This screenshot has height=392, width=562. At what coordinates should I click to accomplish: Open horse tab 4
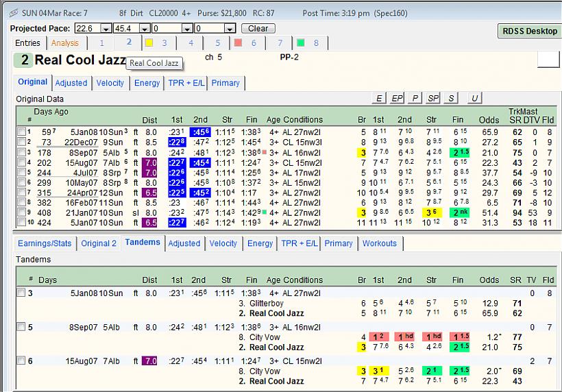(x=191, y=43)
